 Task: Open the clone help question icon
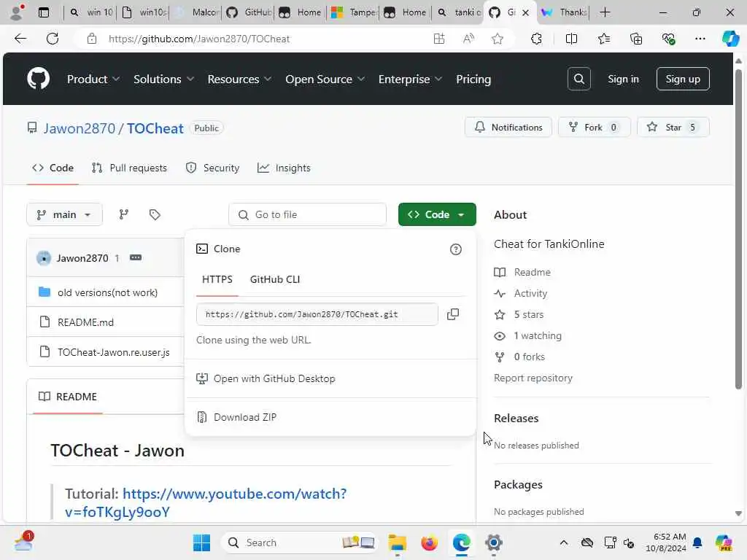coord(455,249)
